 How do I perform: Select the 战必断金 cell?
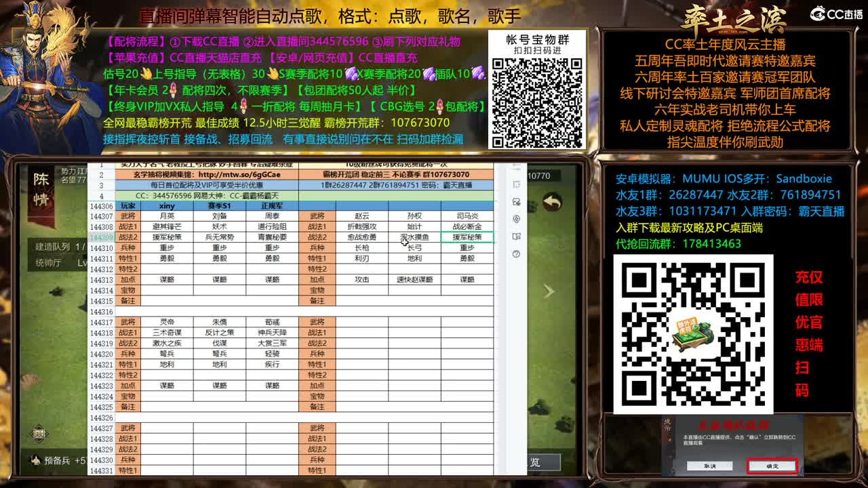coord(467,226)
